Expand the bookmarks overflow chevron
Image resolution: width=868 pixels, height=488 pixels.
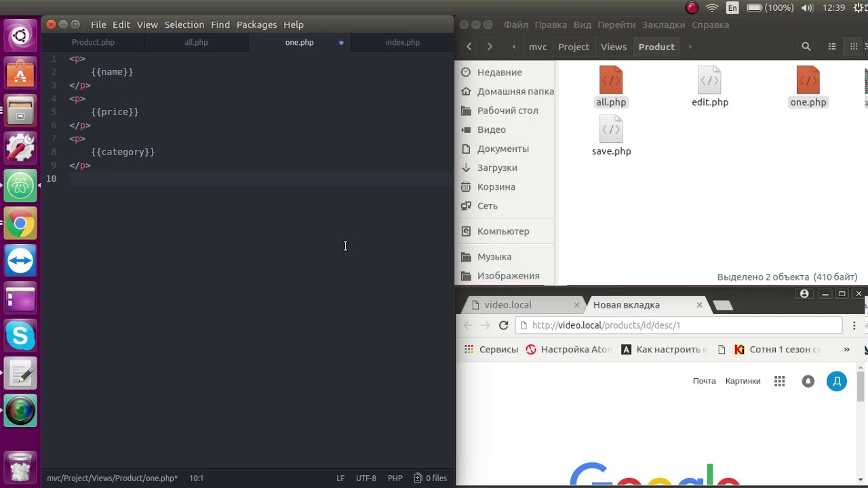click(x=846, y=350)
